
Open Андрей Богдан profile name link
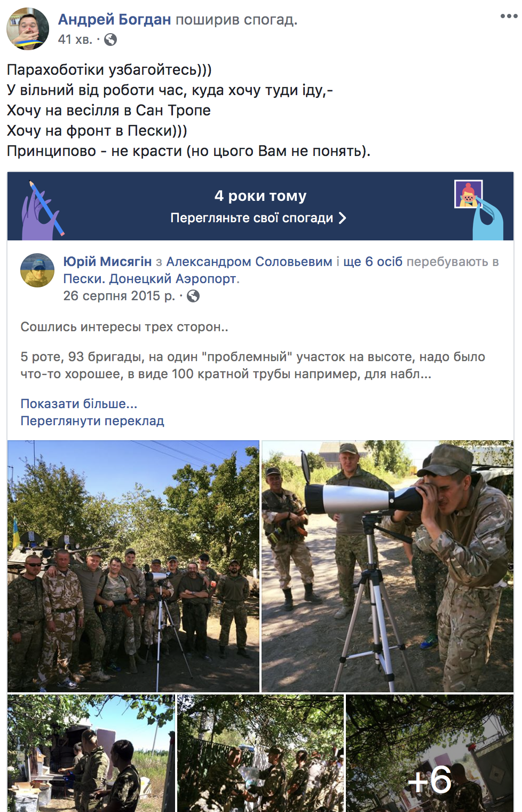tap(115, 20)
